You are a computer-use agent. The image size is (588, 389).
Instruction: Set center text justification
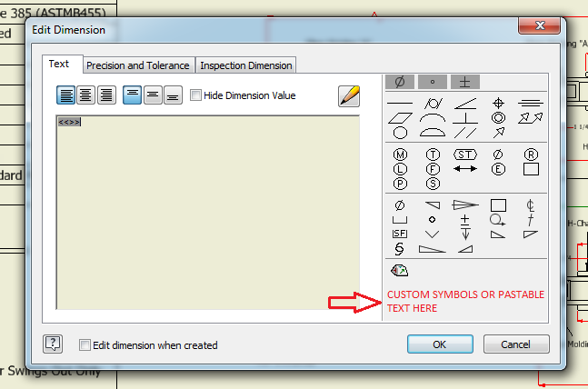pyautogui.click(x=85, y=95)
